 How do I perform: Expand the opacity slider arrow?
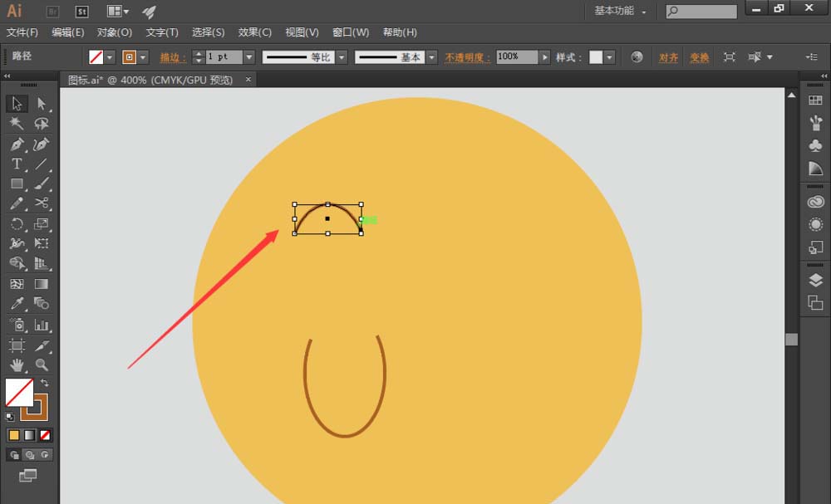(545, 57)
